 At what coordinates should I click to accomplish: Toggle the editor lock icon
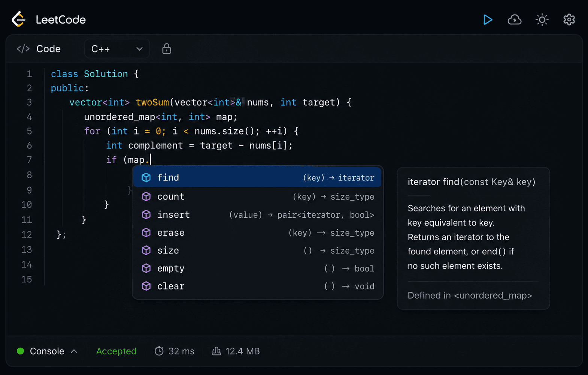click(x=167, y=49)
